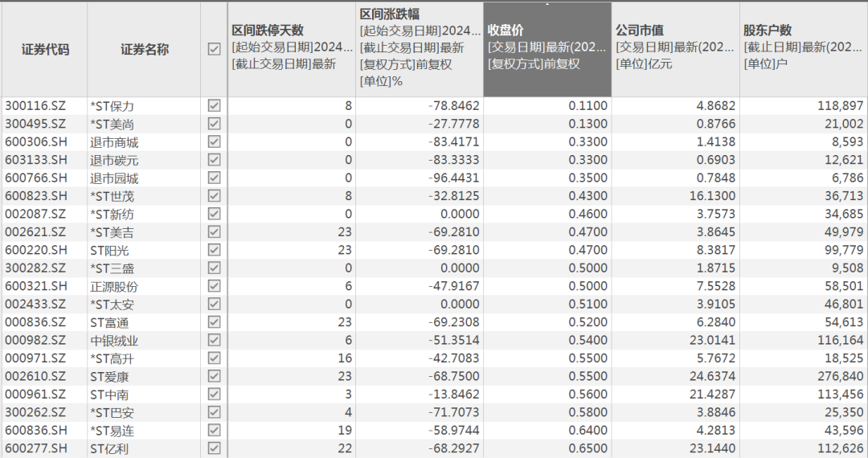Click price change value -78.8462
This screenshot has height=458, width=868.
(x=453, y=105)
